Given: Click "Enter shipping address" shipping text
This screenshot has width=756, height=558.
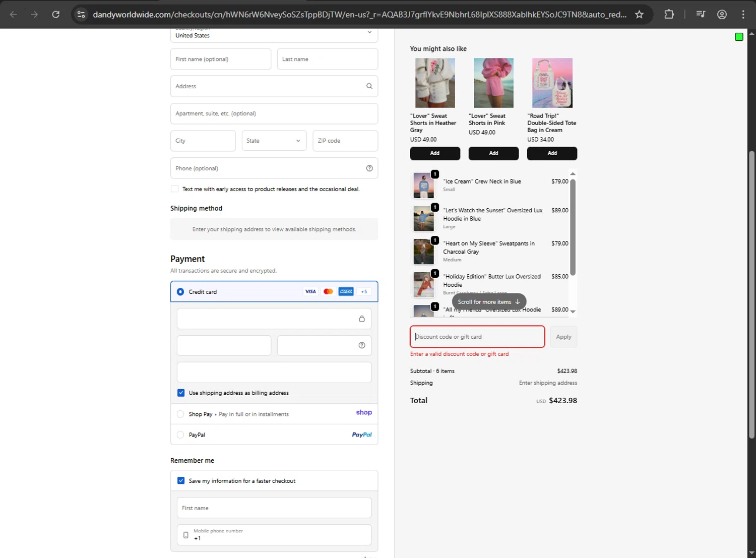Looking at the screenshot, I should coord(548,383).
